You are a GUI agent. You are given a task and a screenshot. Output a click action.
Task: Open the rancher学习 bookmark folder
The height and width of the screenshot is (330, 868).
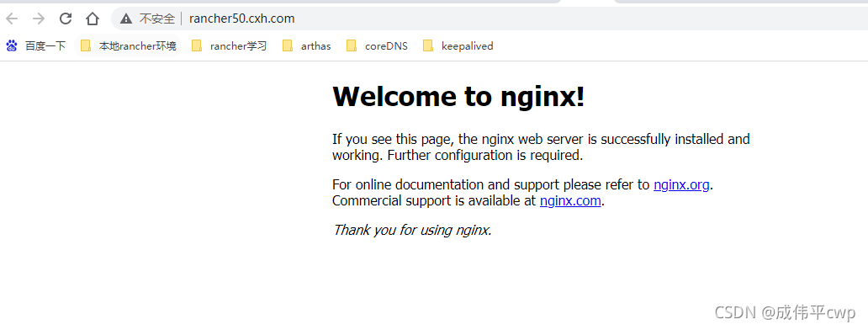[229, 46]
